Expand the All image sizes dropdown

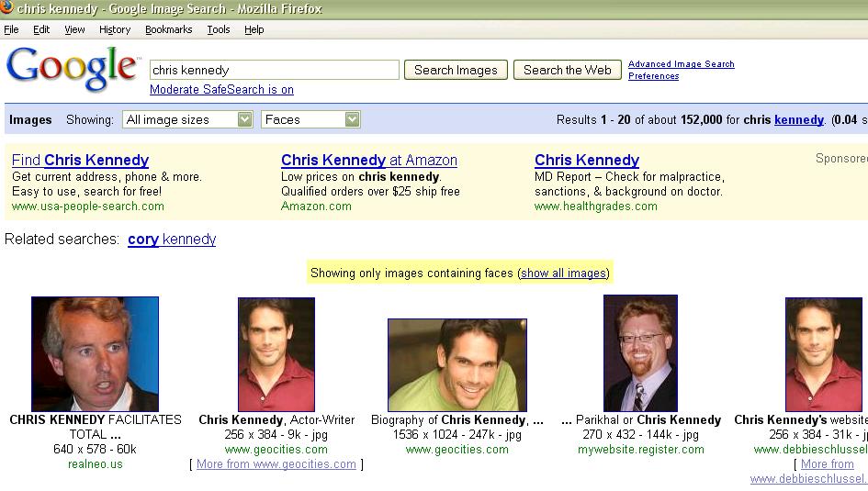tap(187, 119)
